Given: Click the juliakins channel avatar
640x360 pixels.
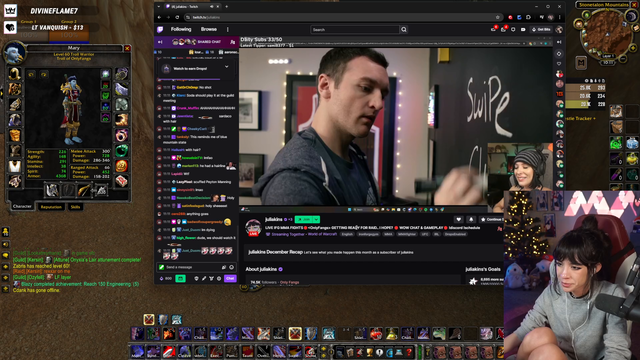Looking at the screenshot, I should click(x=253, y=227).
